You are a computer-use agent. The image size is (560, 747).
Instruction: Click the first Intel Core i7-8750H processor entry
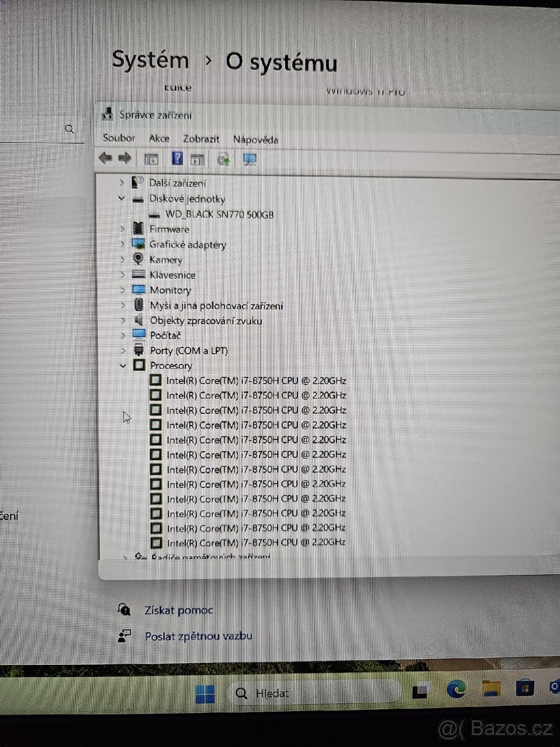[255, 380]
